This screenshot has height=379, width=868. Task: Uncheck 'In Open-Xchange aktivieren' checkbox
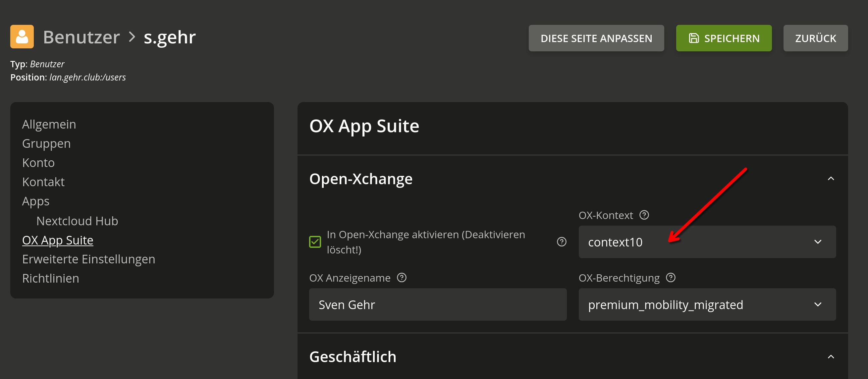click(x=315, y=242)
